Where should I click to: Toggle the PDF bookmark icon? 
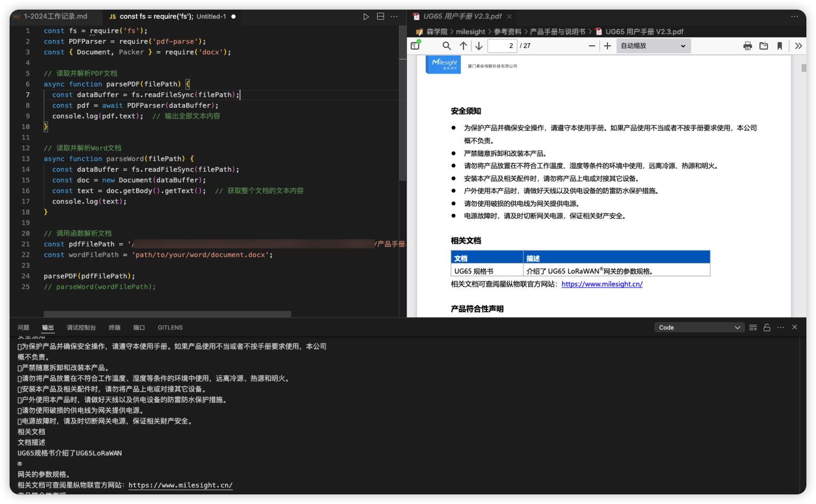780,46
